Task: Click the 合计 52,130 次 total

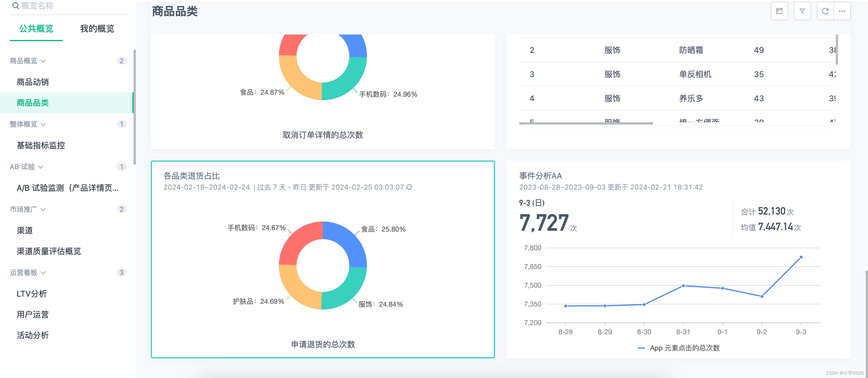Action: 767,211
